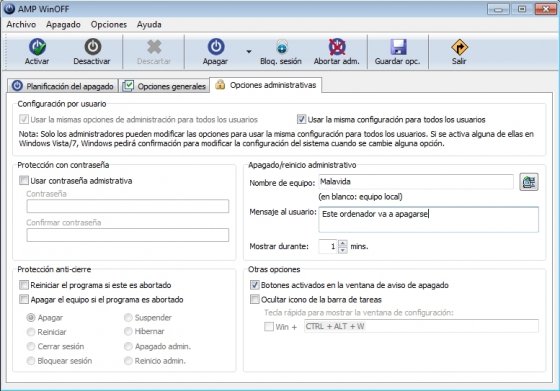
Task: Click the Bloq. sesión icon
Action: [281, 47]
